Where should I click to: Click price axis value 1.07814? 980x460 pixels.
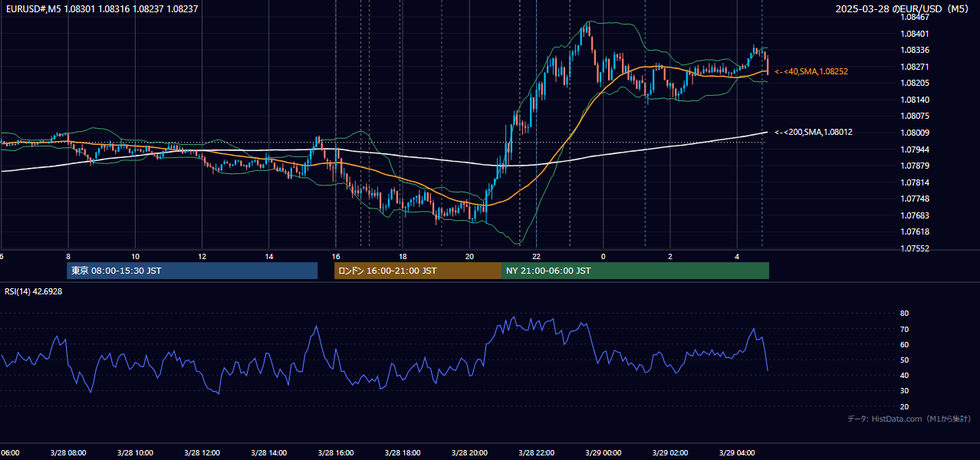[x=916, y=182]
